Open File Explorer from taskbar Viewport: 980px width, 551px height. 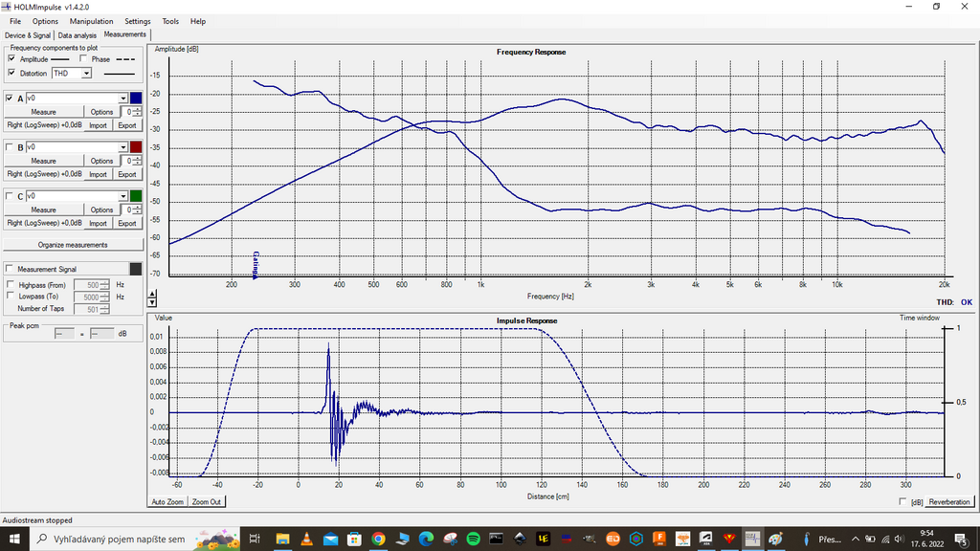(x=282, y=539)
